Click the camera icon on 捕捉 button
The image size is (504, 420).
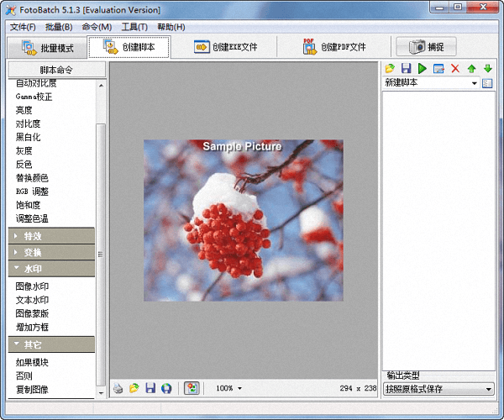point(417,47)
